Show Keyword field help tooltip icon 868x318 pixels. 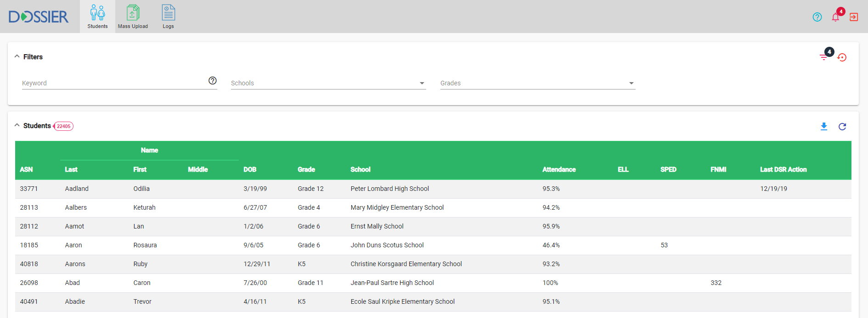[x=212, y=80]
